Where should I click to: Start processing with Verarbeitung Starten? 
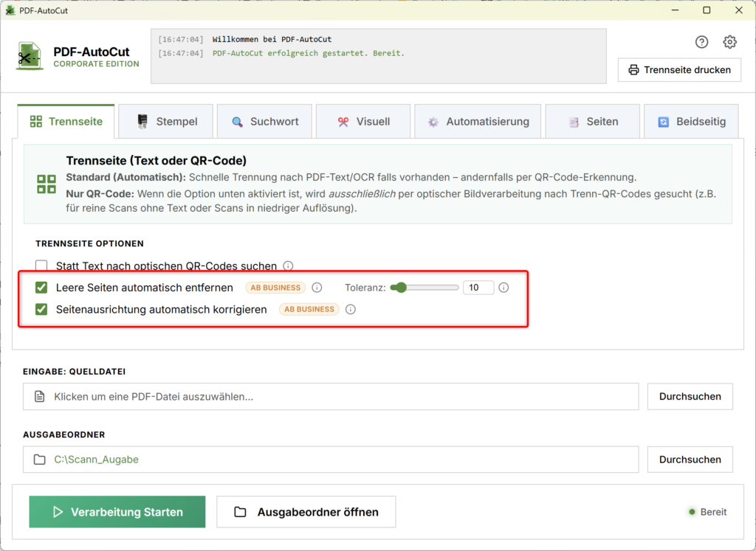click(x=117, y=512)
